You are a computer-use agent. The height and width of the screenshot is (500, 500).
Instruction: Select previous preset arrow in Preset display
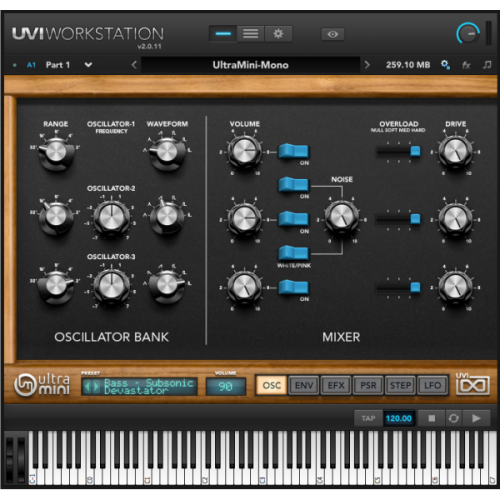[88, 387]
